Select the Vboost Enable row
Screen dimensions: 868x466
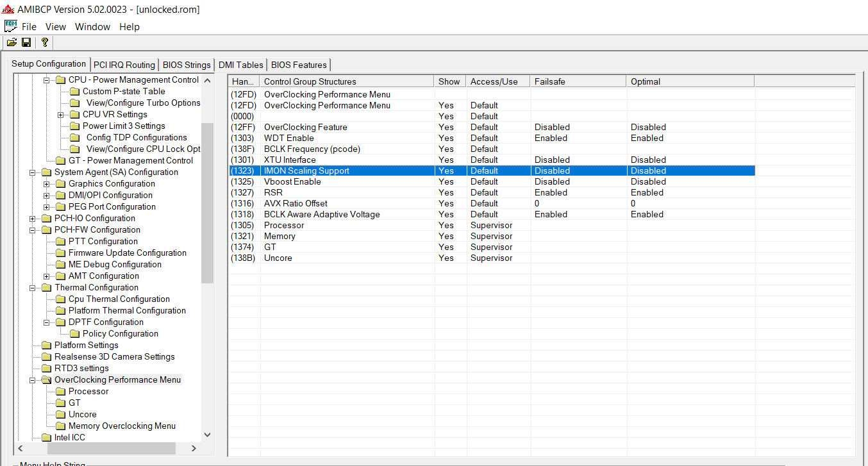point(492,181)
